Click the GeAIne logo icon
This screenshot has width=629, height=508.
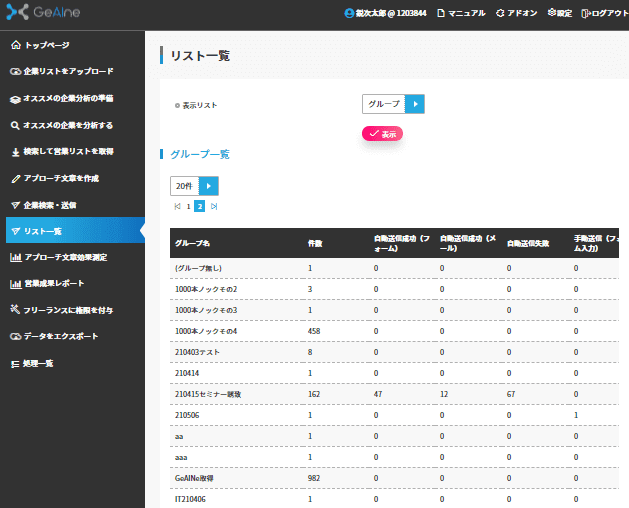(x=17, y=12)
